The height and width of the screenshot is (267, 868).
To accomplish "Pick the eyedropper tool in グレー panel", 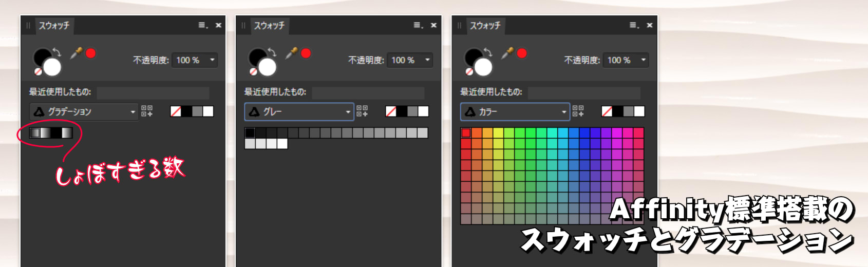I will point(291,52).
